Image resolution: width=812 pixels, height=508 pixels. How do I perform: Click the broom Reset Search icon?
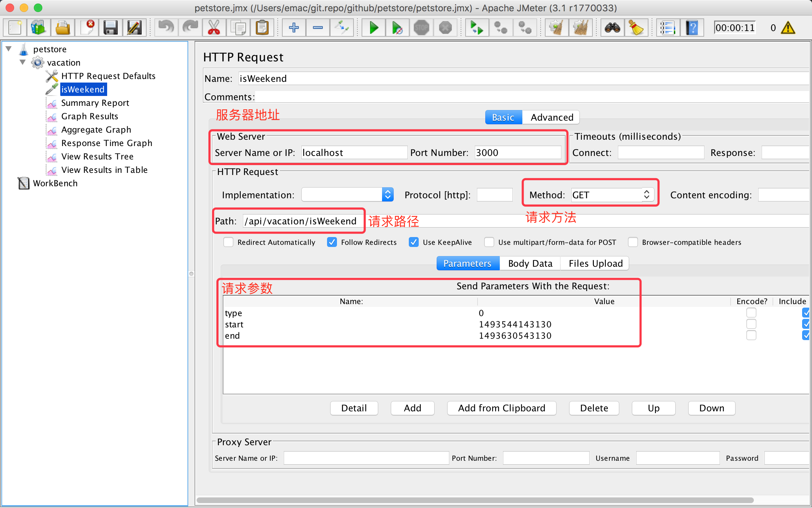(636, 28)
